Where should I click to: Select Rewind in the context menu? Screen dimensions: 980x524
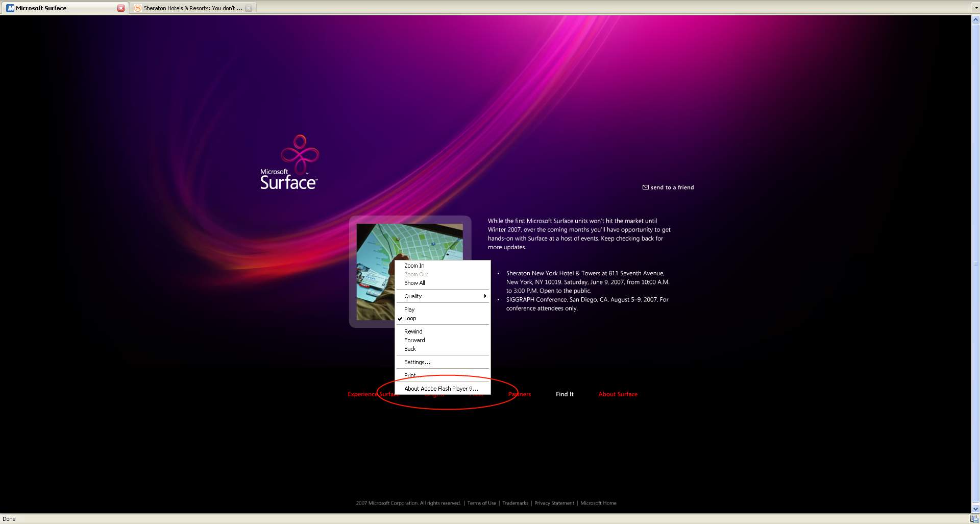point(443,331)
